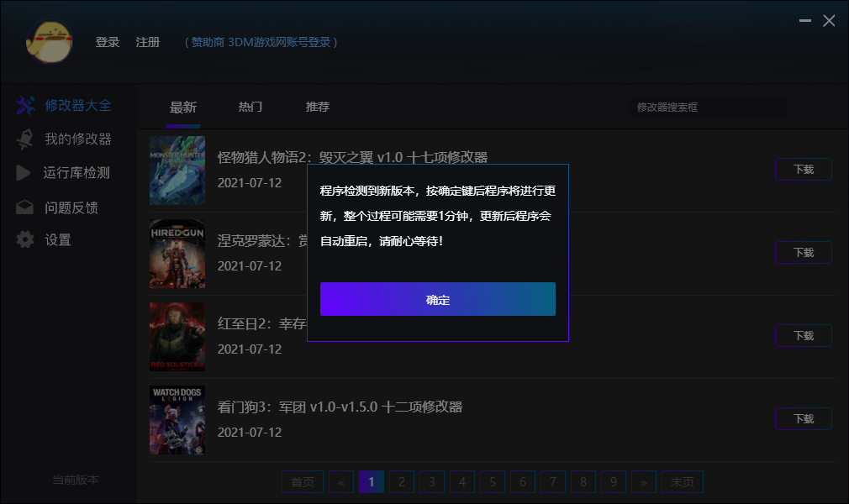Image resolution: width=849 pixels, height=504 pixels.
Task: Click the 设置 gear icon
Action: click(25, 239)
